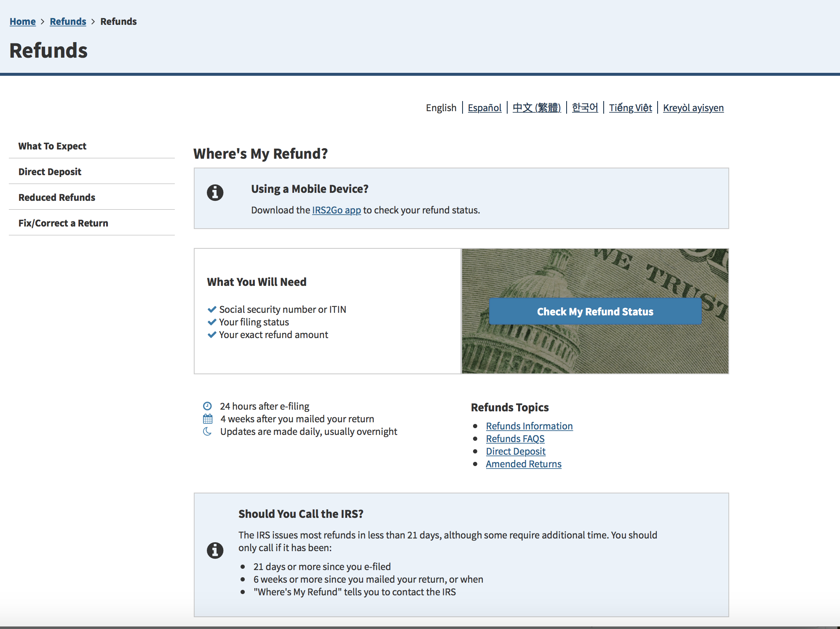Open the IRS2Go app link
The image size is (840, 629).
click(x=336, y=210)
